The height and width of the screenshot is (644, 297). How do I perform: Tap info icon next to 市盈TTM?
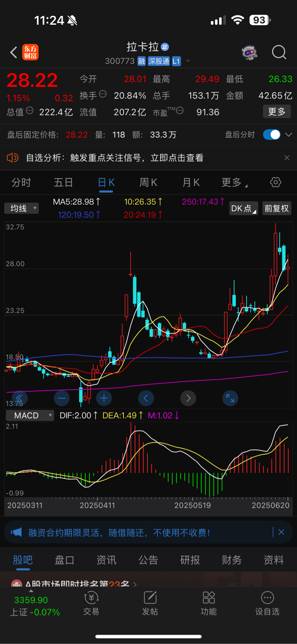pyautogui.click(x=180, y=111)
